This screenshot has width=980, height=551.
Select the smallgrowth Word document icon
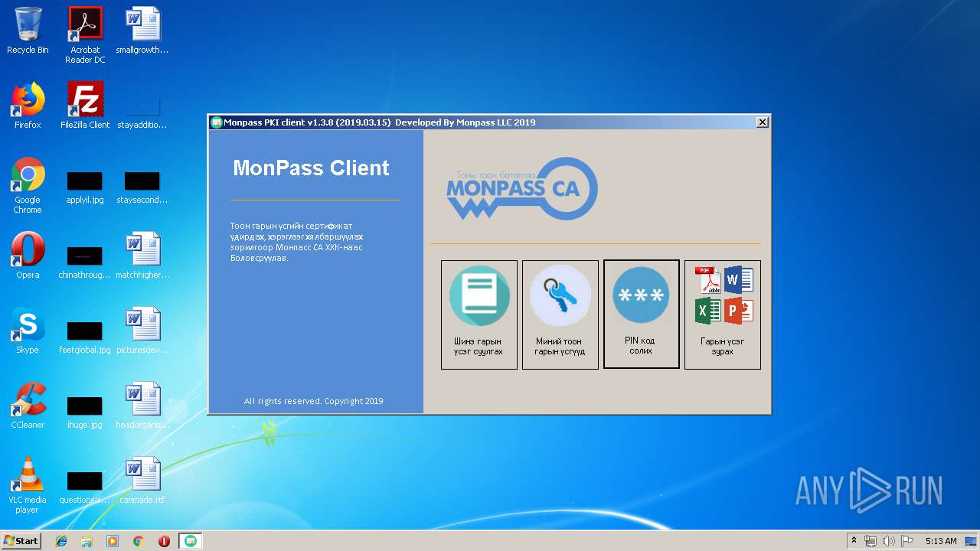point(142,31)
